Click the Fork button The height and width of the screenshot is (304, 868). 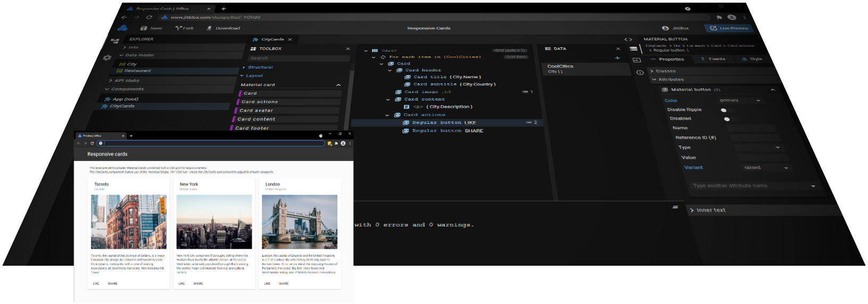[185, 28]
